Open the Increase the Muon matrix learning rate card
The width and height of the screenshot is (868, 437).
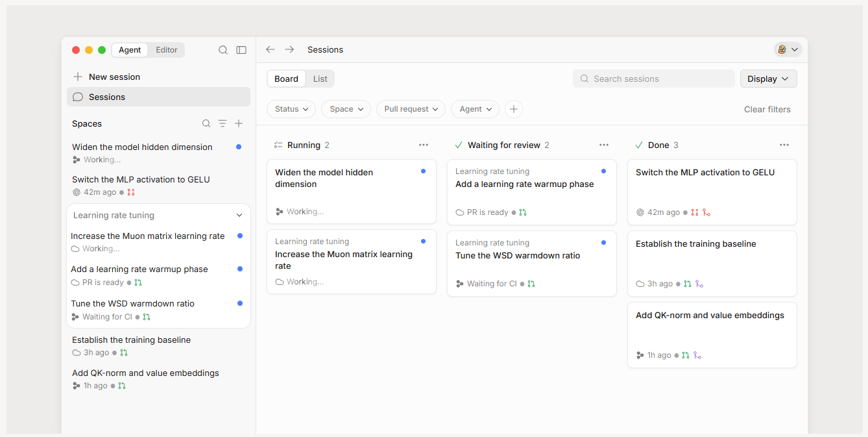[x=352, y=262]
